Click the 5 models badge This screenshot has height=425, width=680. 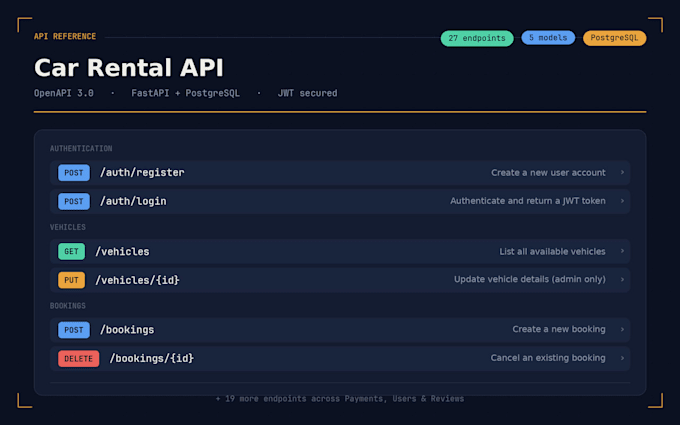tap(548, 38)
